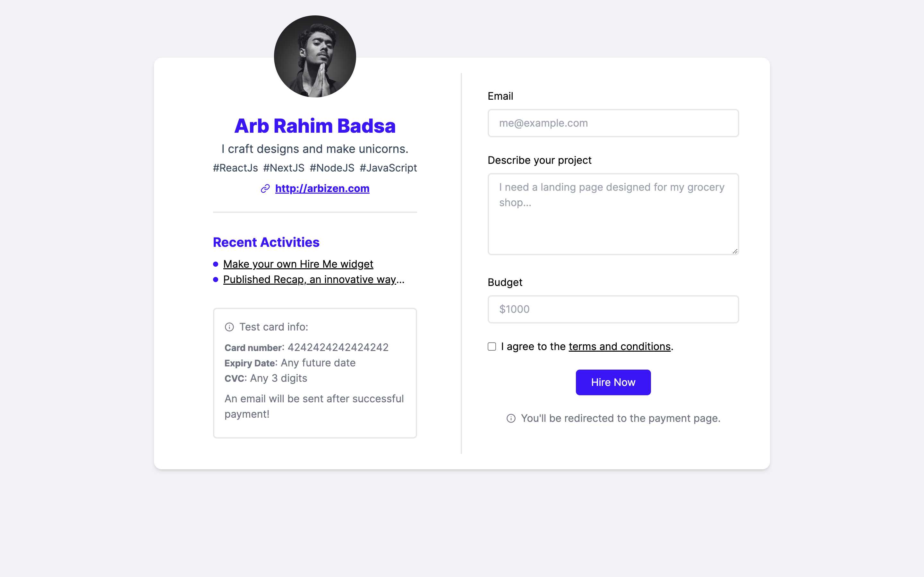Focus the Email input field
924x577 pixels.
click(613, 123)
